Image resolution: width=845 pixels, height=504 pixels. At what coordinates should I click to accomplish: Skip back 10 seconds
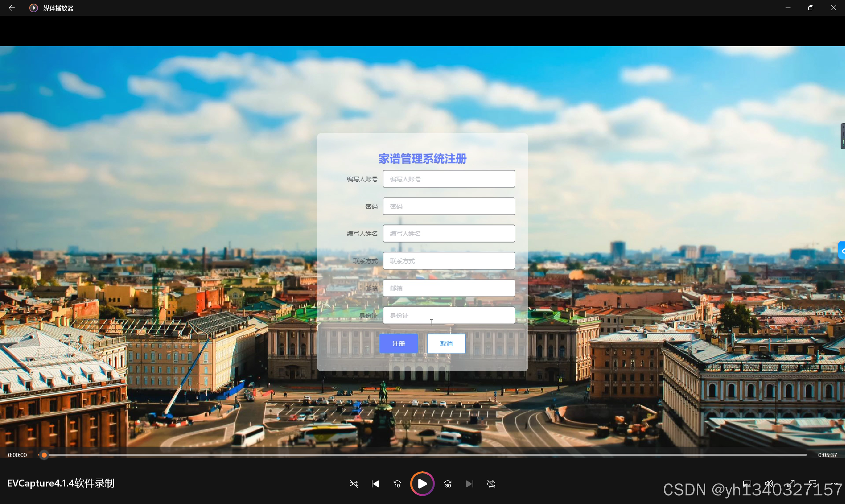[x=397, y=484]
